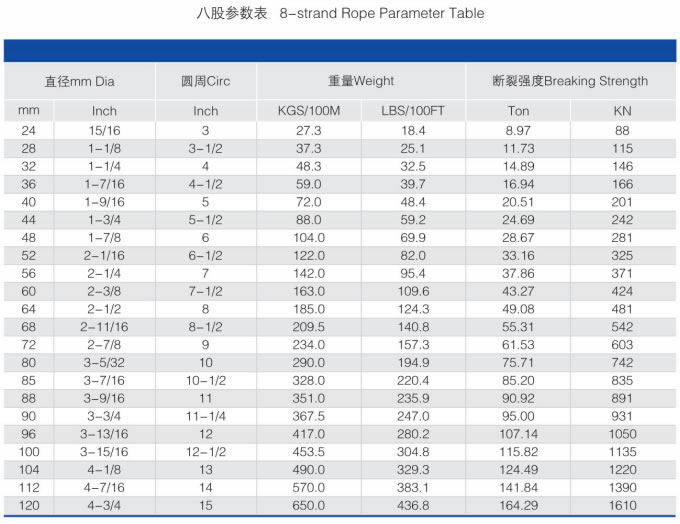The image size is (680, 524).
Task: Click the 95.00 Ton value cell
Action: click(518, 416)
